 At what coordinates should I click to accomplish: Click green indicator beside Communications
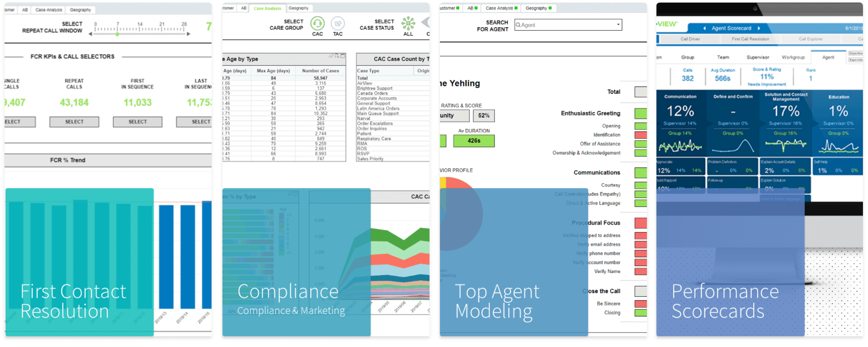click(641, 173)
